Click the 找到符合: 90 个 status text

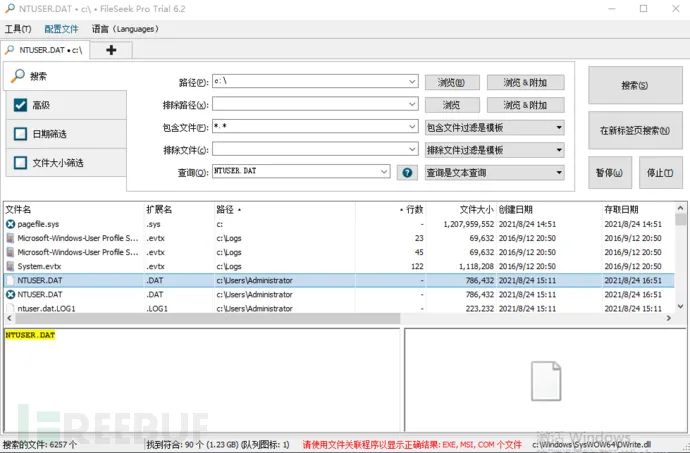coord(218,445)
